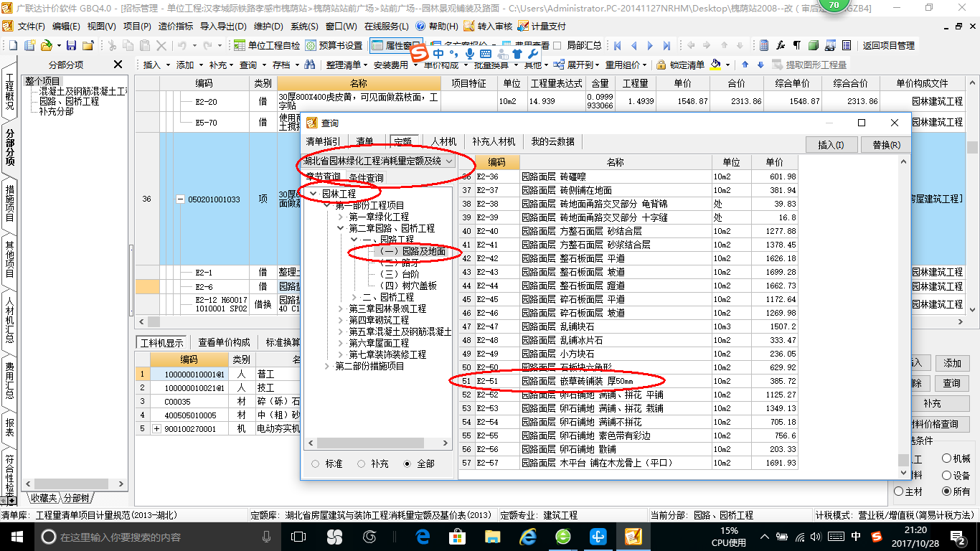Select the 标准 radio button in query dialog
Viewport: 980px width, 551px height.
pyautogui.click(x=316, y=463)
